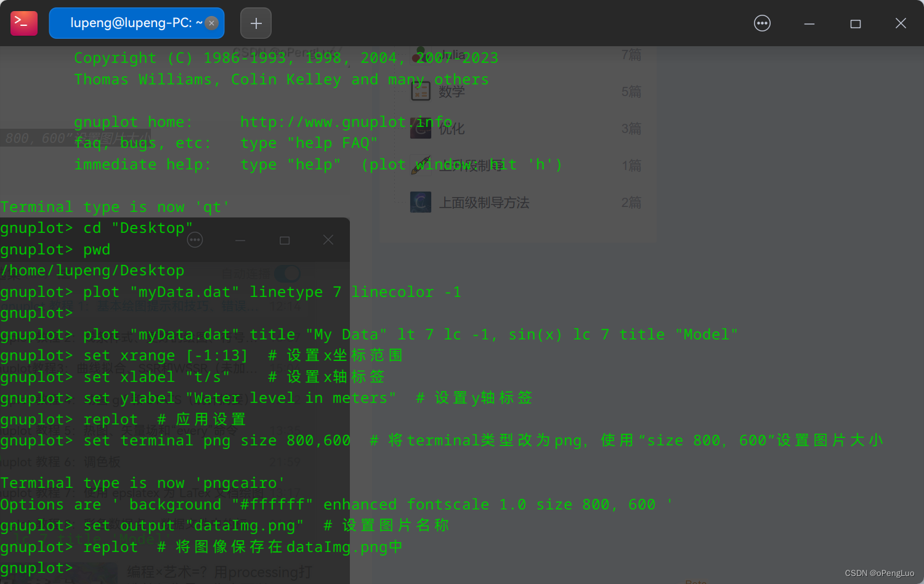This screenshot has height=584, width=924.
Task: Click the plot linetype 7 linecolor -1 command
Action: (231, 292)
